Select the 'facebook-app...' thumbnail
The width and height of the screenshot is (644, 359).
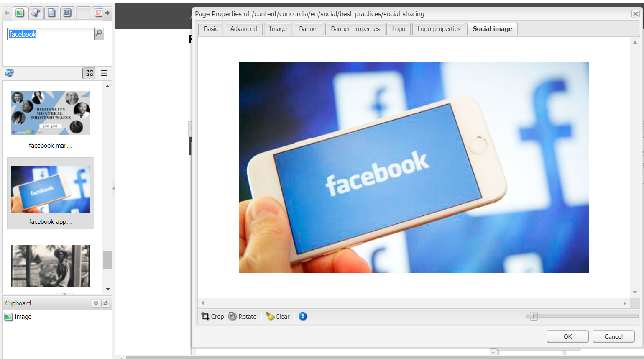tap(50, 193)
